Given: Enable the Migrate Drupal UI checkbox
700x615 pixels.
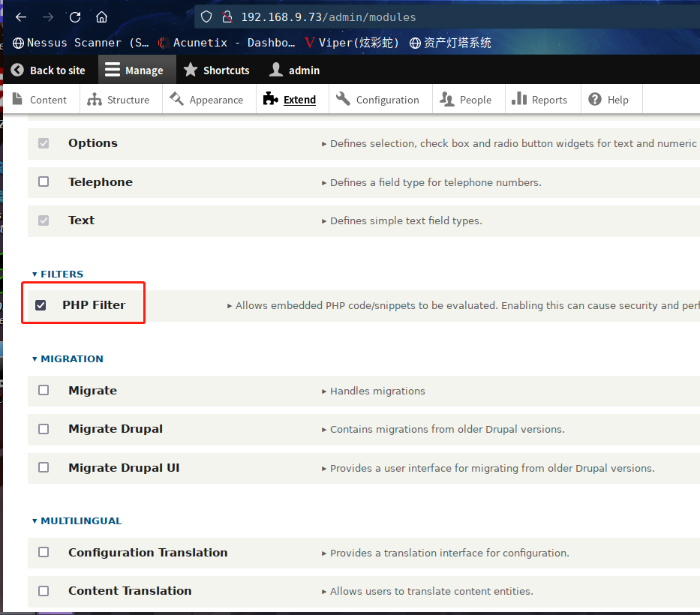Looking at the screenshot, I should coord(44,467).
